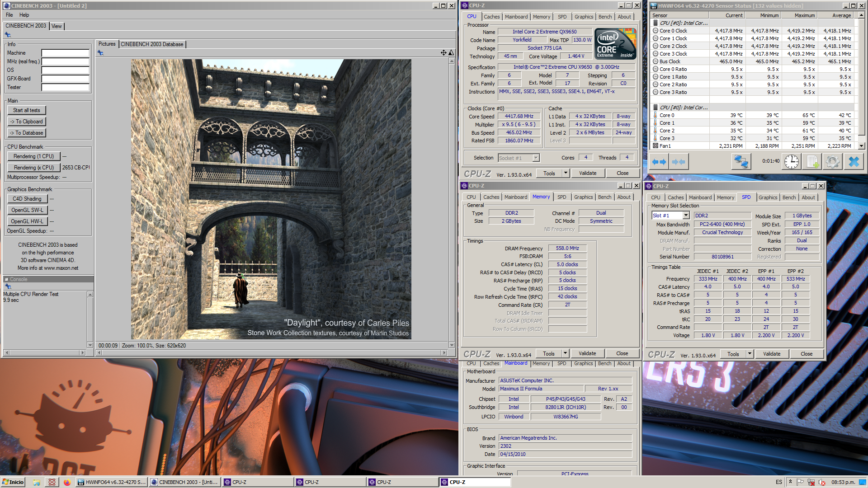
Task: Open Inicio start button
Action: [13, 482]
